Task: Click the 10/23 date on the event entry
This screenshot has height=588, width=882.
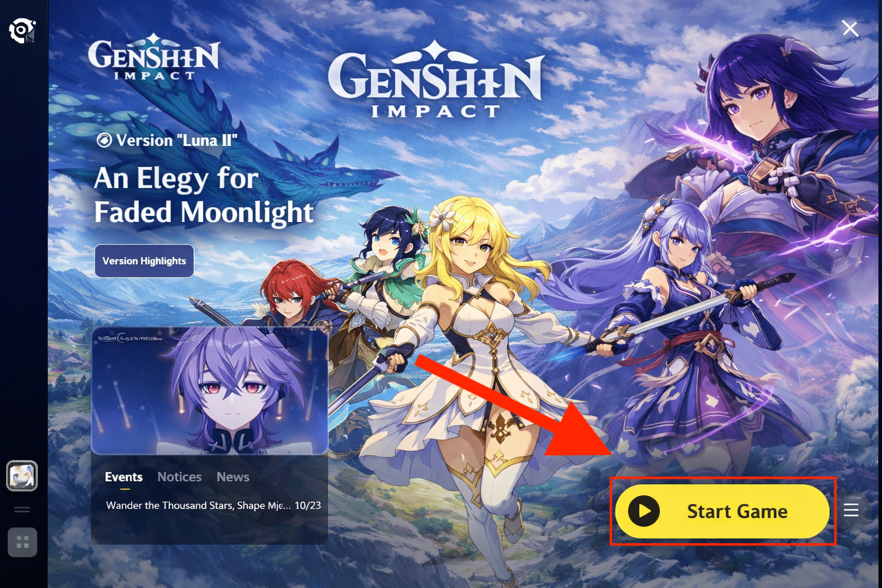Action: [x=308, y=505]
